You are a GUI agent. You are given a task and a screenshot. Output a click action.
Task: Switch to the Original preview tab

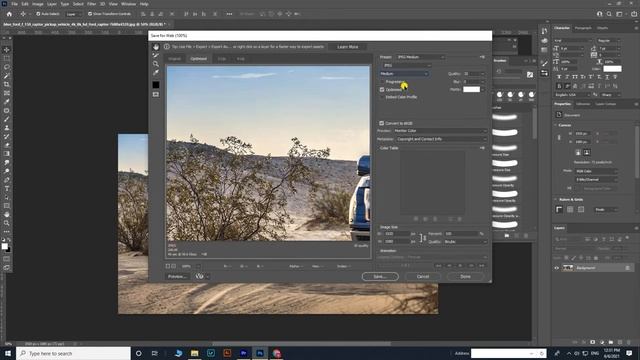coord(175,59)
